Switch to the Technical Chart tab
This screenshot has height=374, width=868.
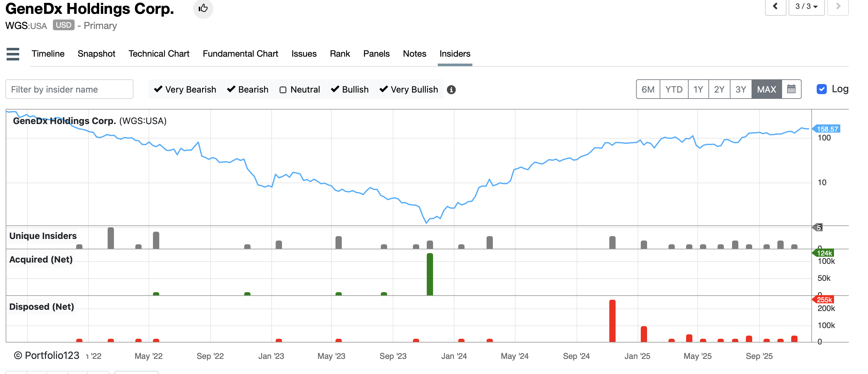(x=159, y=54)
